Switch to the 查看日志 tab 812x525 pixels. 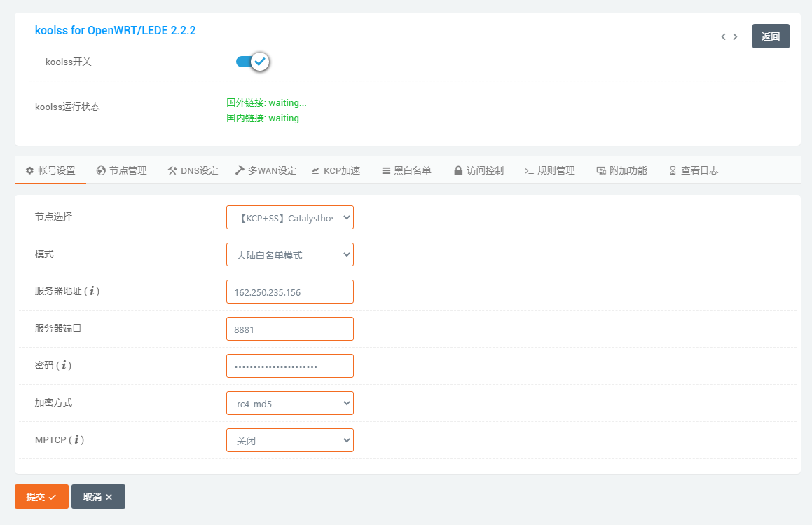(x=694, y=170)
